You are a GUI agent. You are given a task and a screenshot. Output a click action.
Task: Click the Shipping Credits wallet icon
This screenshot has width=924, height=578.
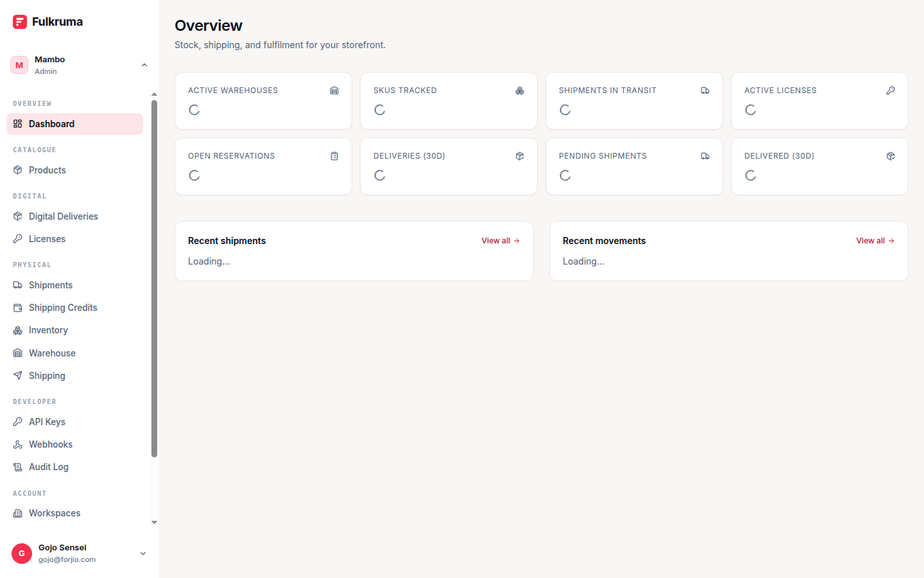coord(18,308)
